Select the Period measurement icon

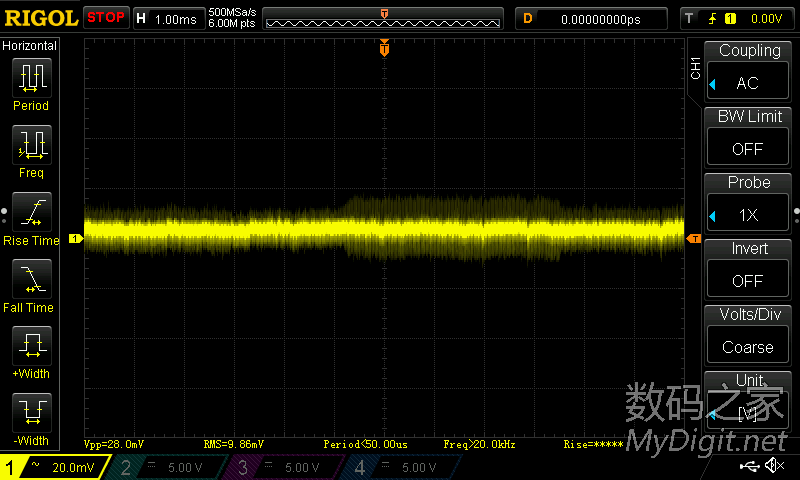pyautogui.click(x=32, y=78)
